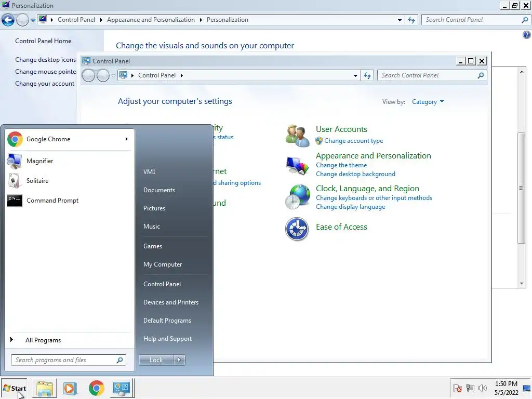Click Change mouse pointers sidebar link
The height and width of the screenshot is (399, 532).
coord(46,72)
